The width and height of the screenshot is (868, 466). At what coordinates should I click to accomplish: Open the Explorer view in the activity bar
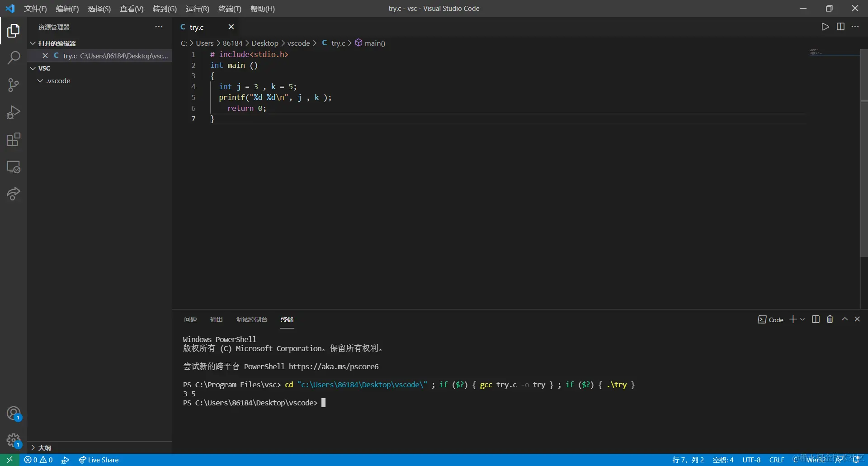pos(14,31)
